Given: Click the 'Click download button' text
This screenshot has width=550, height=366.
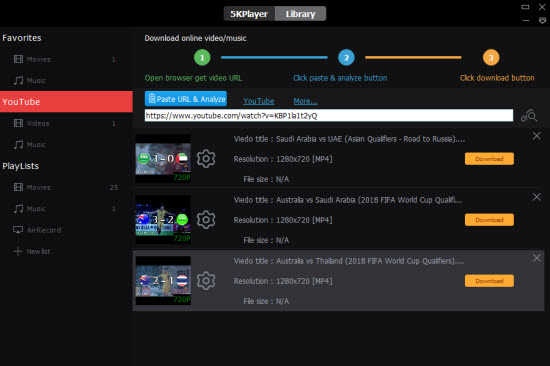Looking at the screenshot, I should (497, 78).
